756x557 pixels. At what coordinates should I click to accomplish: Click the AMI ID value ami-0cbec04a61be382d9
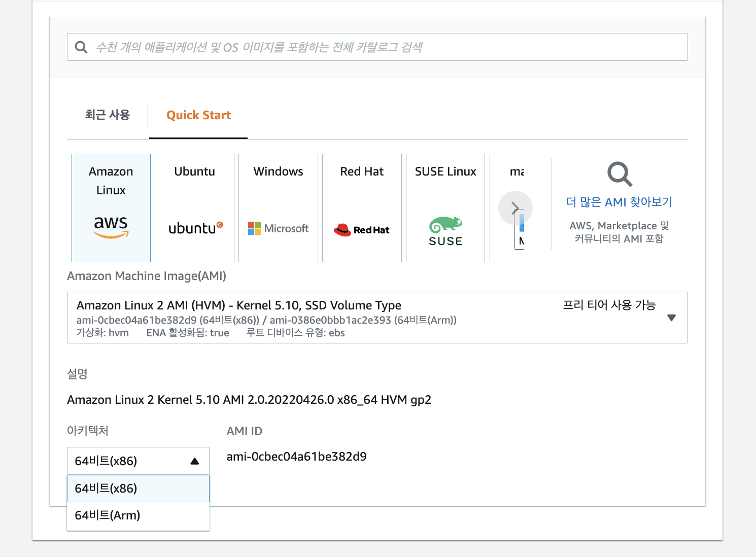[296, 457]
